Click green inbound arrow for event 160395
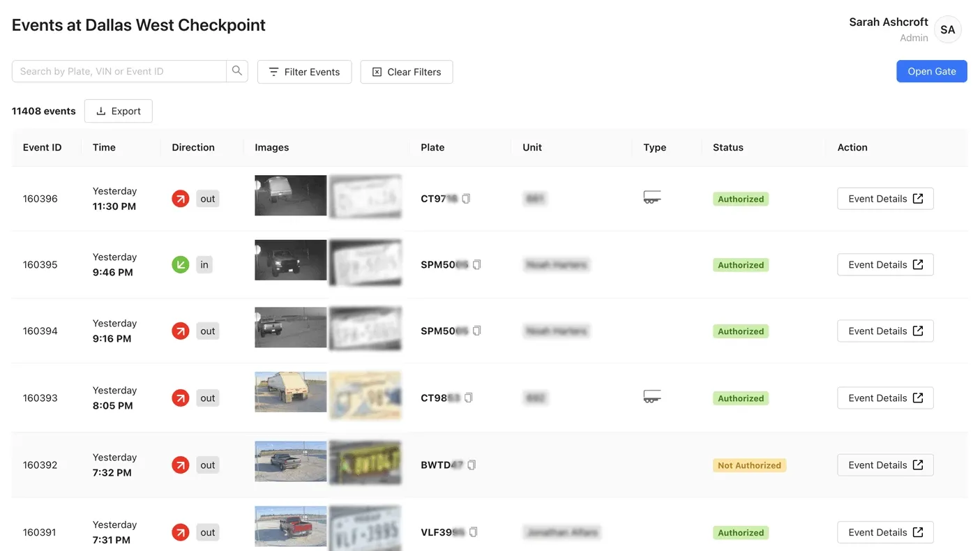Screen dimensions: 980x551 pos(181,265)
